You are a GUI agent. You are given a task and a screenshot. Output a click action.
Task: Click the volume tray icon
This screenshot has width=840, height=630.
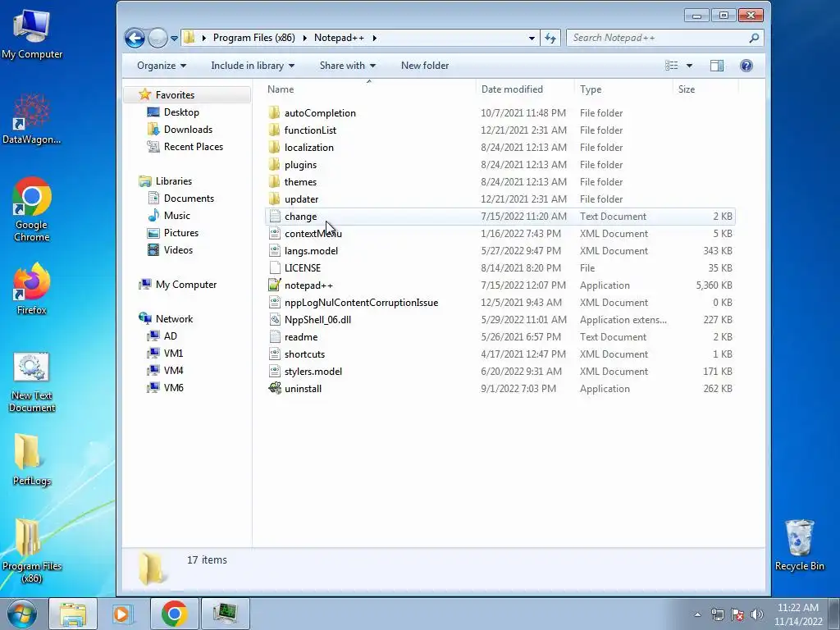coord(756,614)
